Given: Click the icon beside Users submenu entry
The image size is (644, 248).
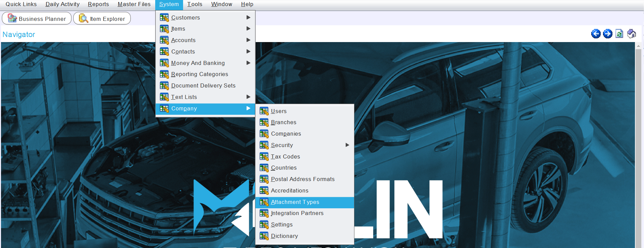Looking at the screenshot, I should click(x=264, y=111).
